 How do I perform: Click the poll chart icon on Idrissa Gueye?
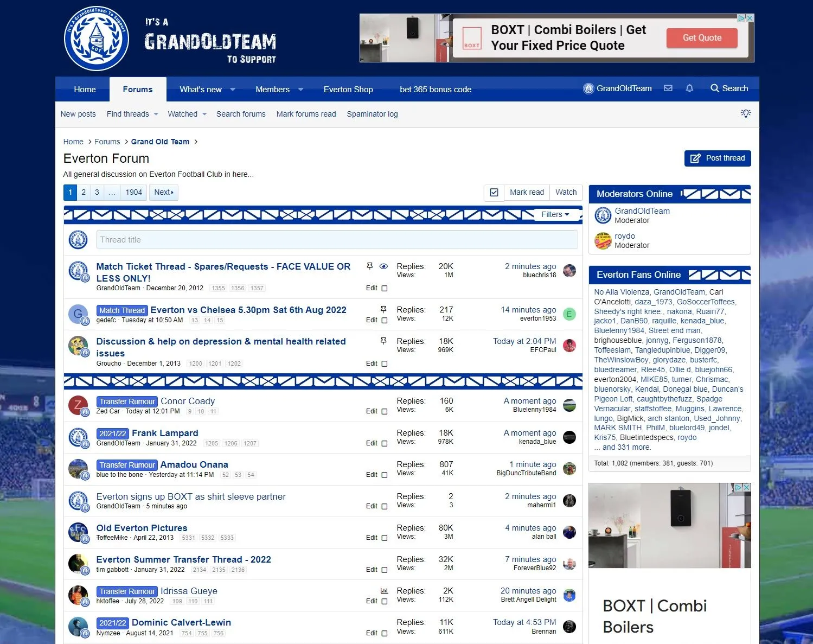[x=384, y=590]
